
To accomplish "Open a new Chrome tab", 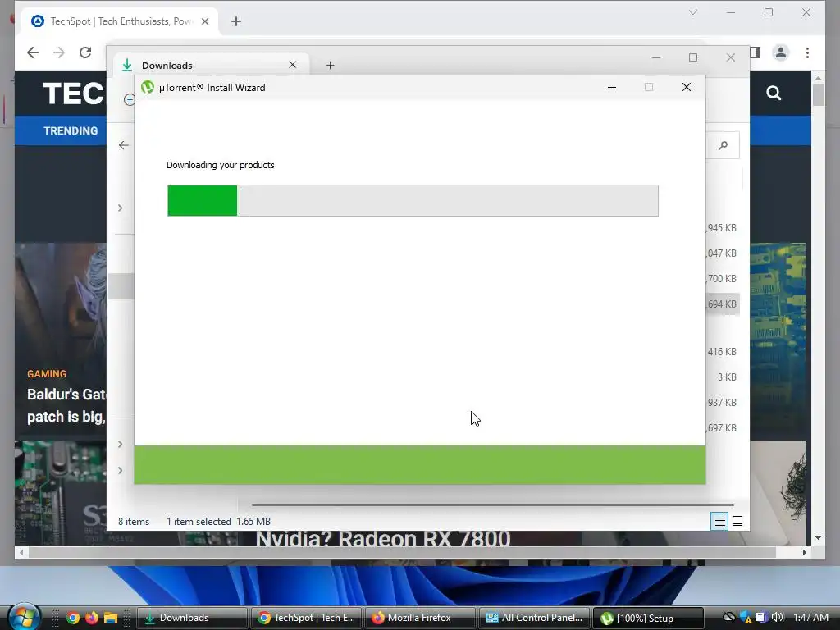I will (236, 21).
